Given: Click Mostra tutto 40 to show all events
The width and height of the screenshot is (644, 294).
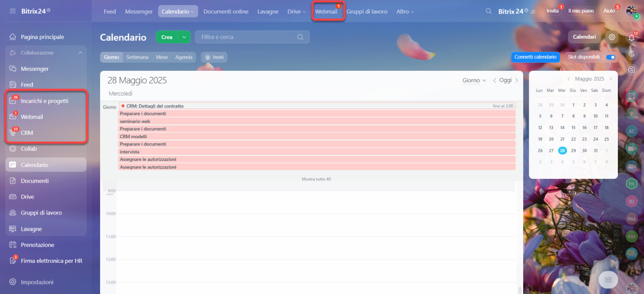Looking at the screenshot, I should pyautogui.click(x=316, y=179).
